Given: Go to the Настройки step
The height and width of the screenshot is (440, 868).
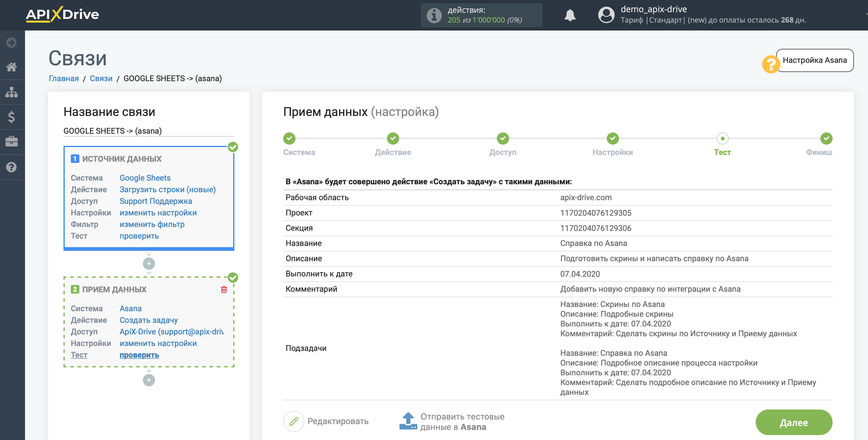Looking at the screenshot, I should (x=613, y=139).
